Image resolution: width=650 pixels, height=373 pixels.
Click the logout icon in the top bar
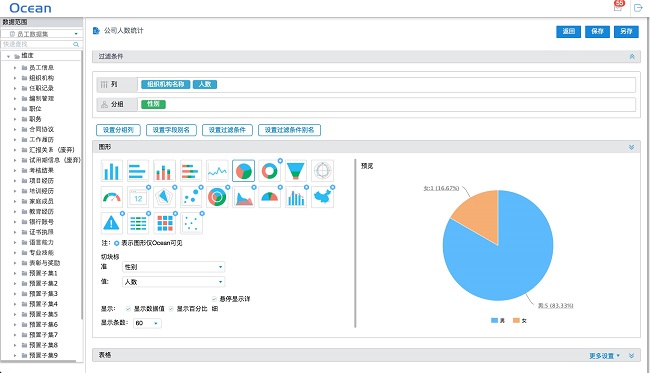(x=638, y=8)
